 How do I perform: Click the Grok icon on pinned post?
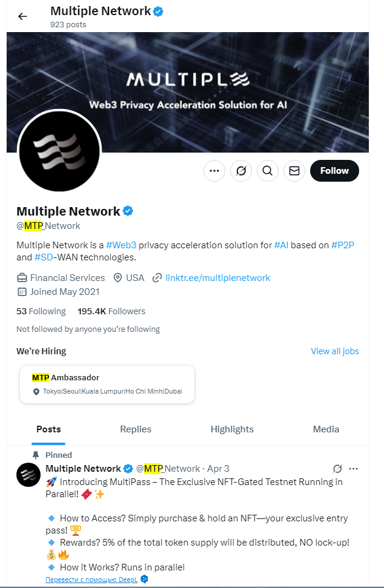pos(338,469)
